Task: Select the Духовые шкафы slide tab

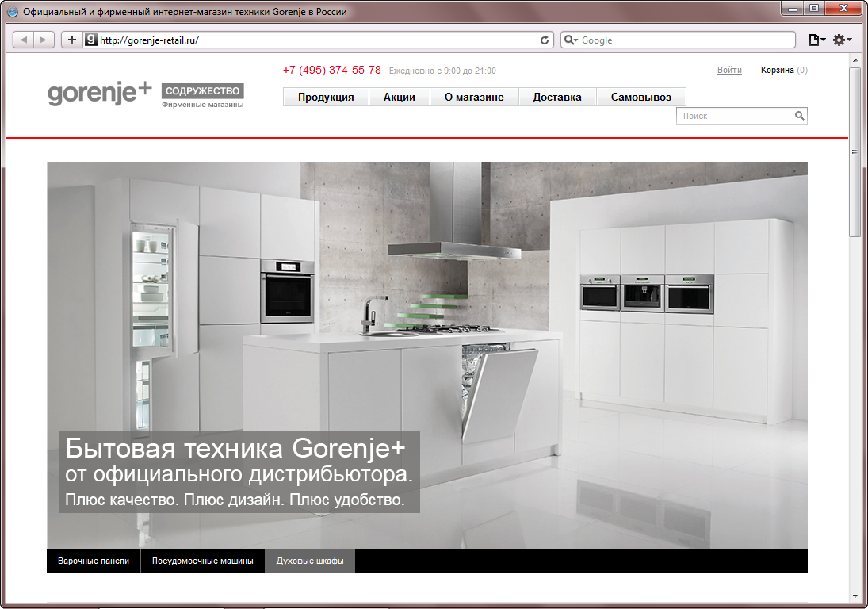Action: [310, 561]
